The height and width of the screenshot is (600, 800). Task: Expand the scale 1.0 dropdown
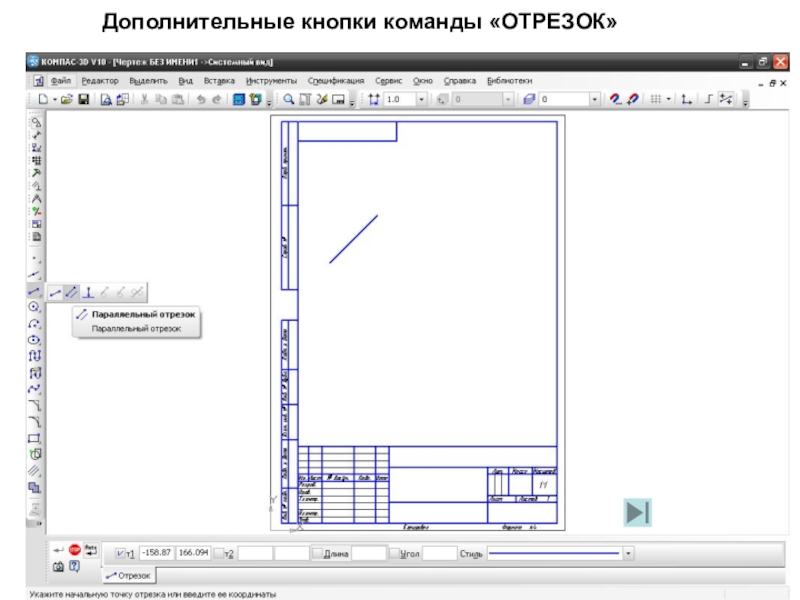[x=422, y=99]
